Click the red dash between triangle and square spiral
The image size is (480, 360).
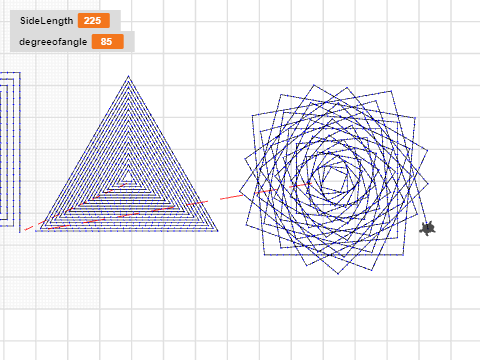(232, 197)
